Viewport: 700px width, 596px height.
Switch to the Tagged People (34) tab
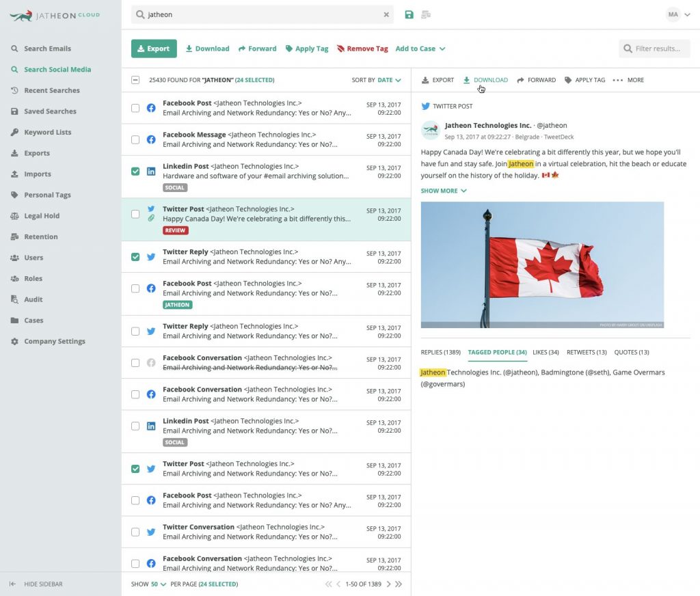(498, 352)
